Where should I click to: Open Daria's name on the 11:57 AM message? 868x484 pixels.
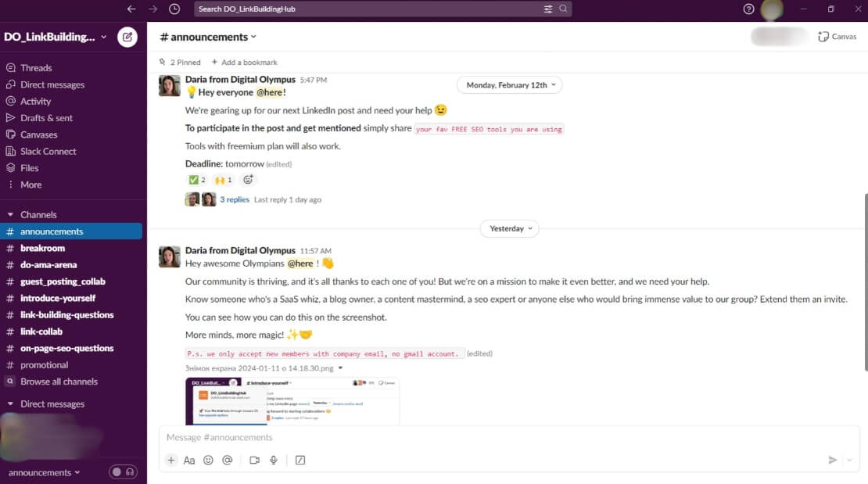240,250
